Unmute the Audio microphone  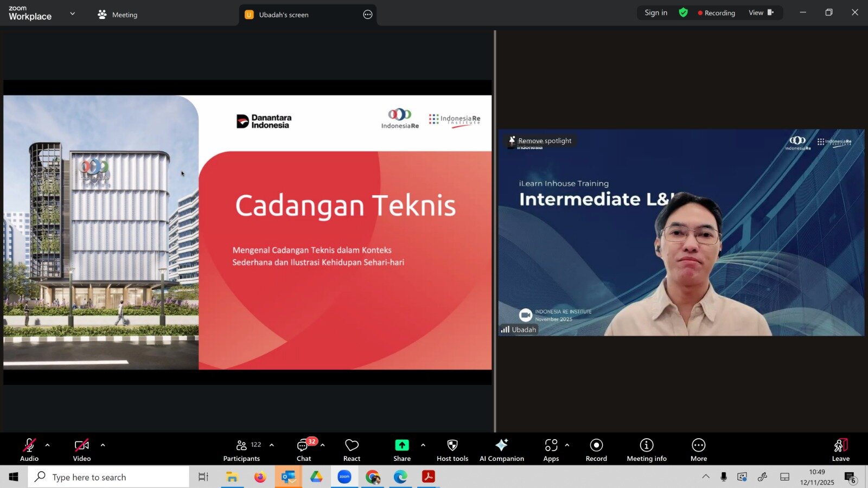click(29, 450)
